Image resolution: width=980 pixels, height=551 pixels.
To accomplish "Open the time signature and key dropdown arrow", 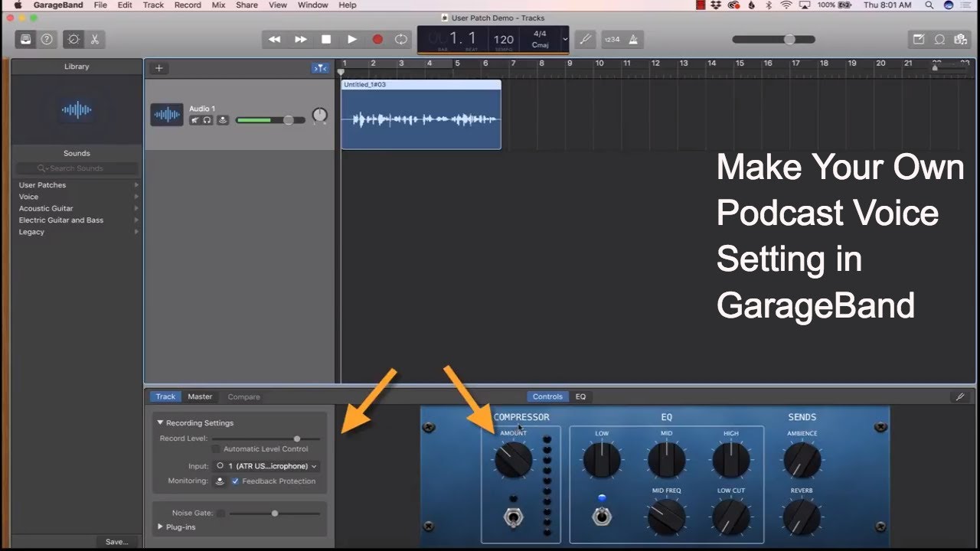I will pyautogui.click(x=565, y=39).
